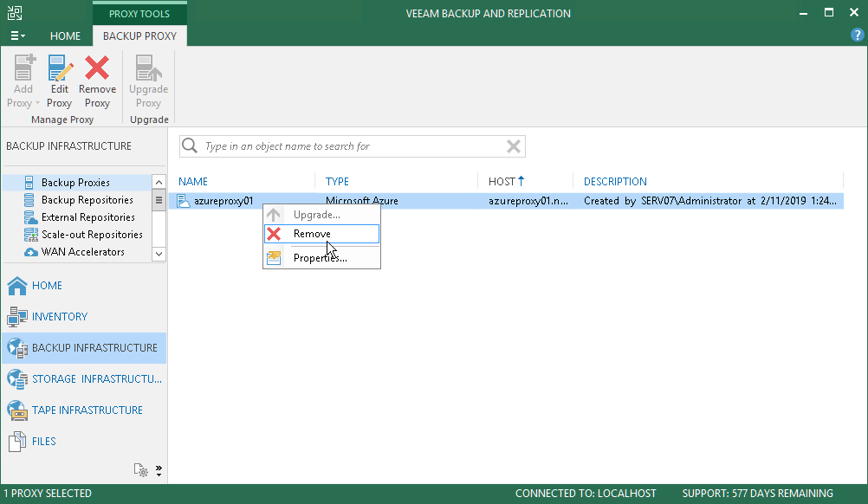The width and height of the screenshot is (868, 504).
Task: Click the description cell 'Created by SERV07\Administrator'
Action: point(710,201)
